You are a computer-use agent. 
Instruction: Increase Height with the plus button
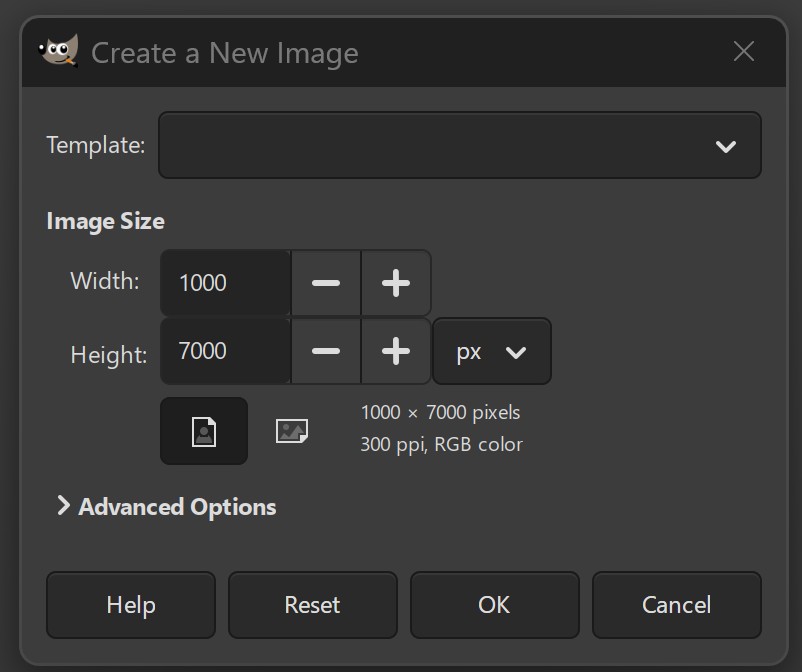pyautogui.click(x=396, y=351)
